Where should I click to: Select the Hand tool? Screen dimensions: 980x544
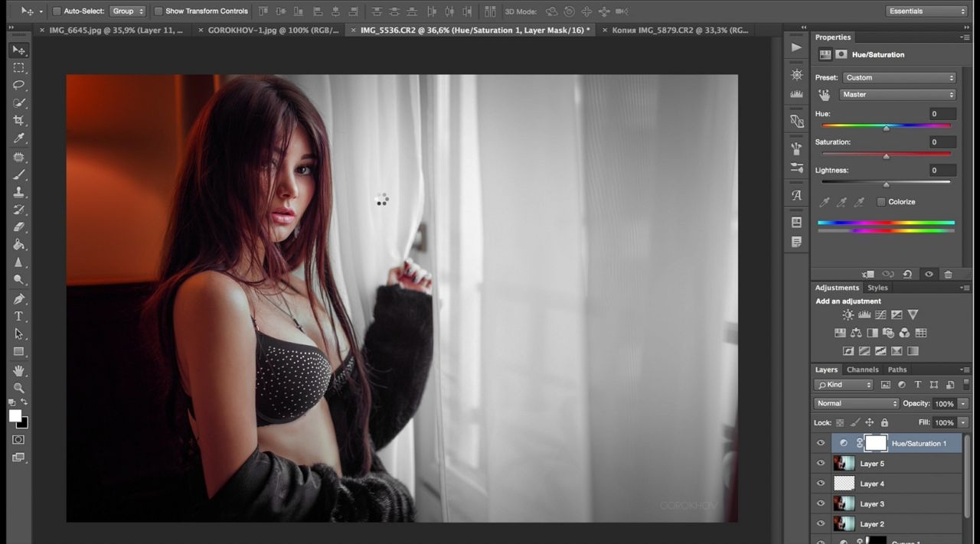[19, 370]
